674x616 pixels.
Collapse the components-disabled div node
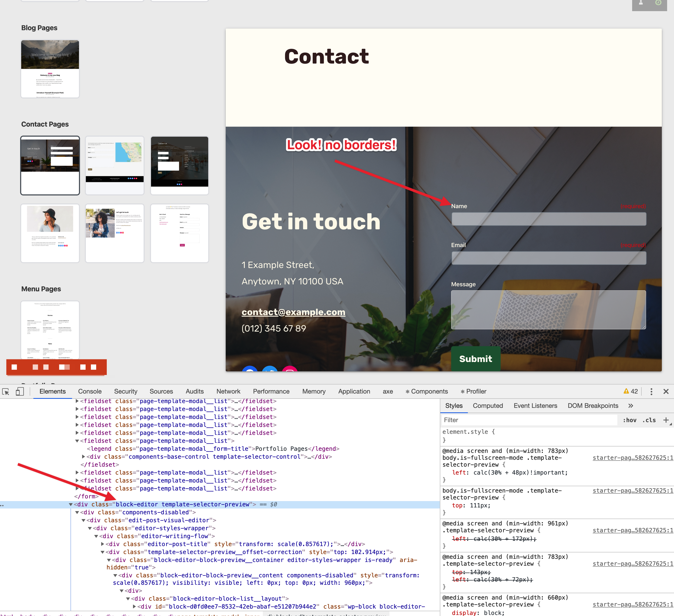click(77, 512)
